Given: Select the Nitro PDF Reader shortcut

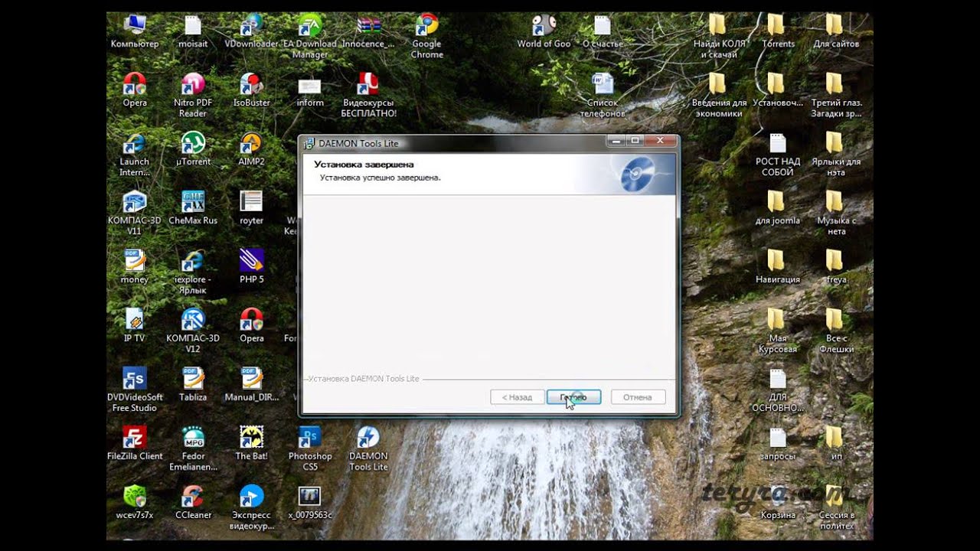Looking at the screenshot, I should (x=193, y=95).
